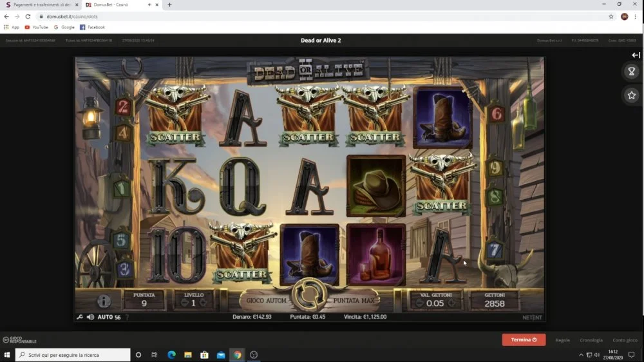The image size is (644, 362).
Task: Select payline marker number 1
Action: [122, 189]
